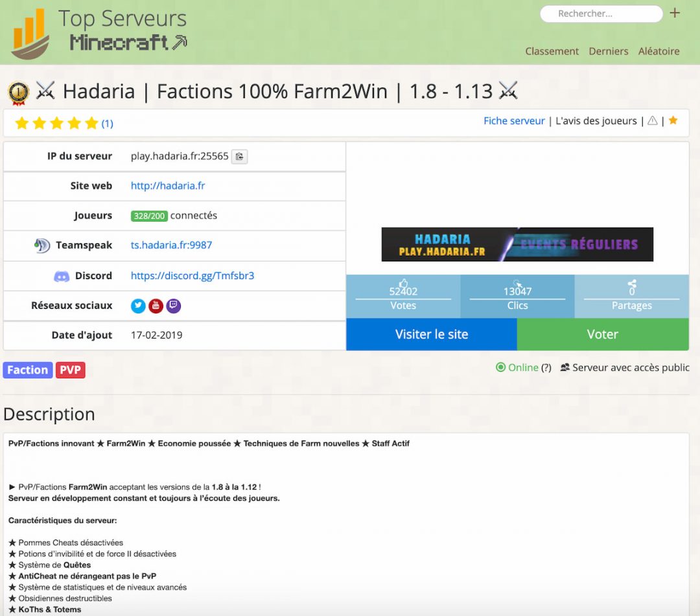Open the Classement menu
The image size is (700, 616).
552,51
